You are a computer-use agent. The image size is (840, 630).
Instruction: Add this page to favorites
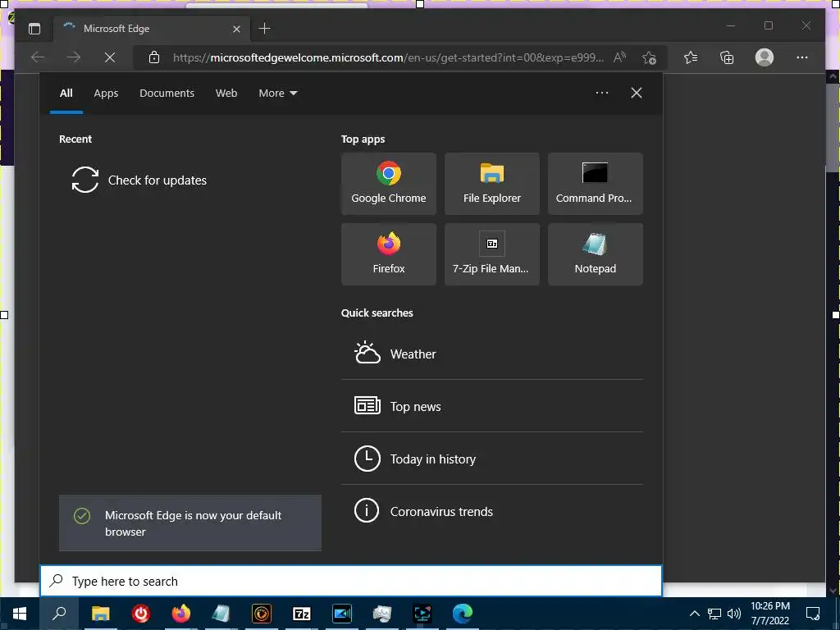649,57
